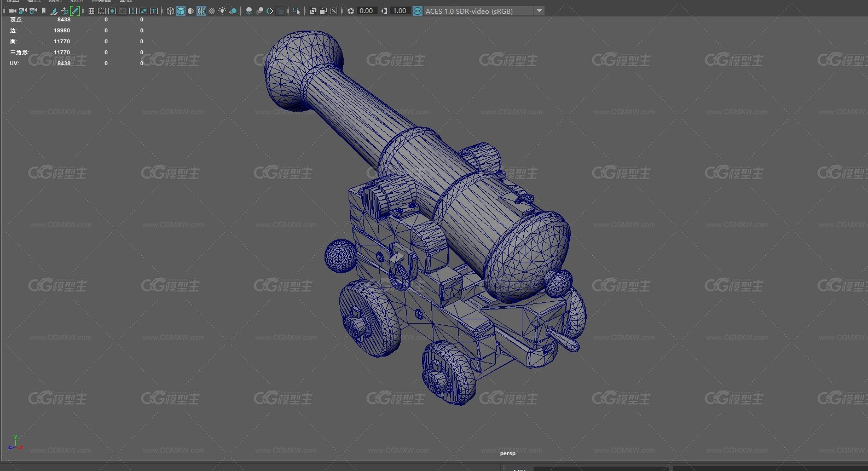Click the motion blur icon
868x471 pixels.
[259, 11]
